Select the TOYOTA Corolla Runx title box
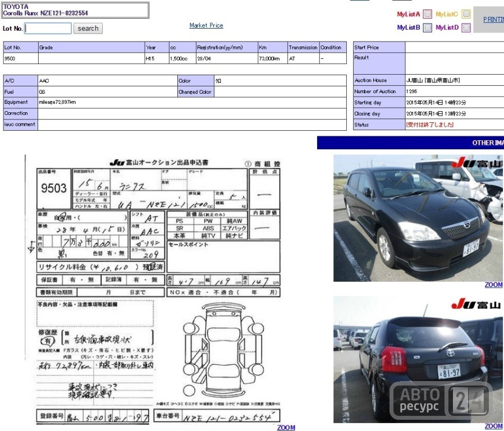 click(75, 10)
